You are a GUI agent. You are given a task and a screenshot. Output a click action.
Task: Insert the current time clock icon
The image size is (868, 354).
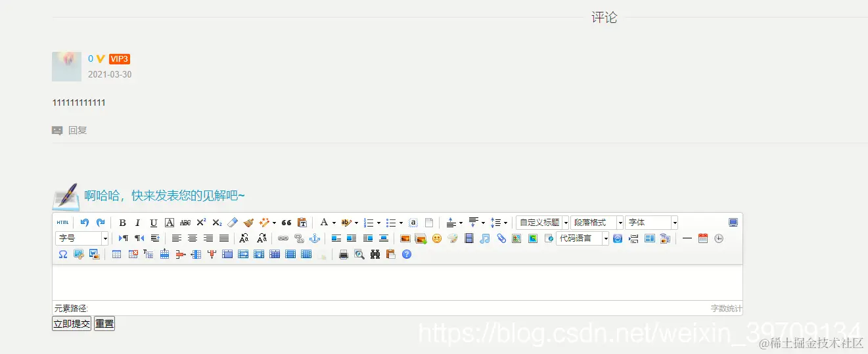click(719, 238)
